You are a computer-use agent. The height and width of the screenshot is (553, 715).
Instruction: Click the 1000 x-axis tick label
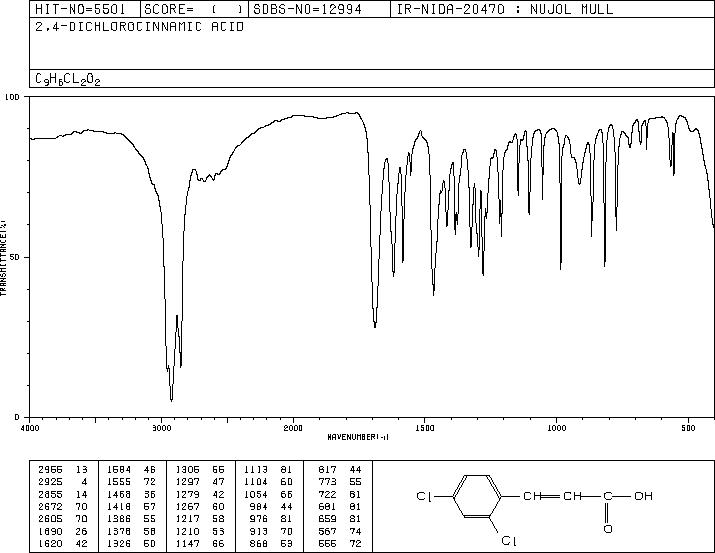556,428
